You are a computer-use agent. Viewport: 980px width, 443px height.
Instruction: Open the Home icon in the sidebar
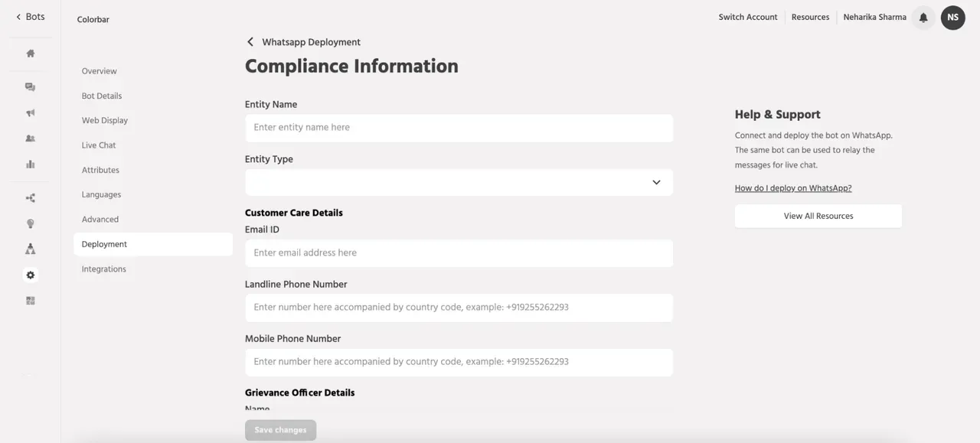point(31,54)
